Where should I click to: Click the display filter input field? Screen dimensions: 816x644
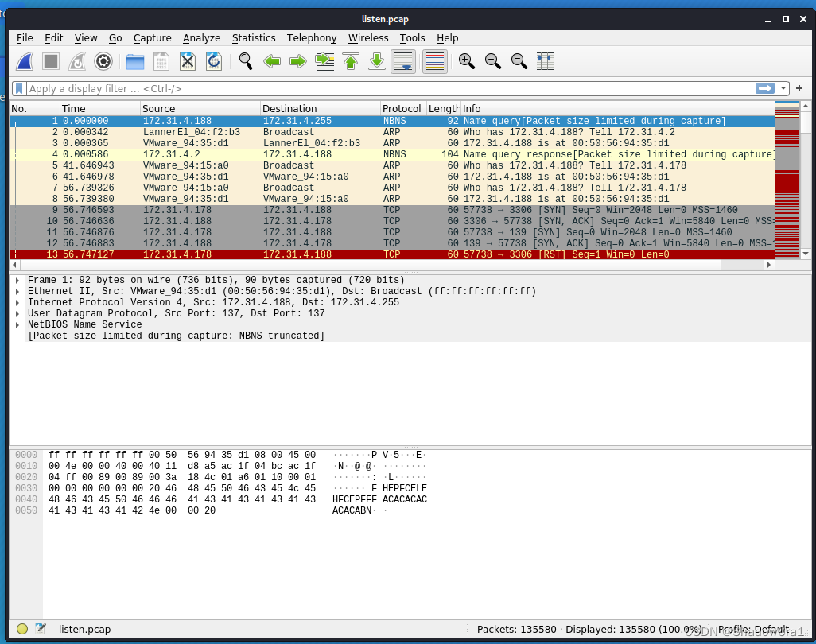point(391,88)
